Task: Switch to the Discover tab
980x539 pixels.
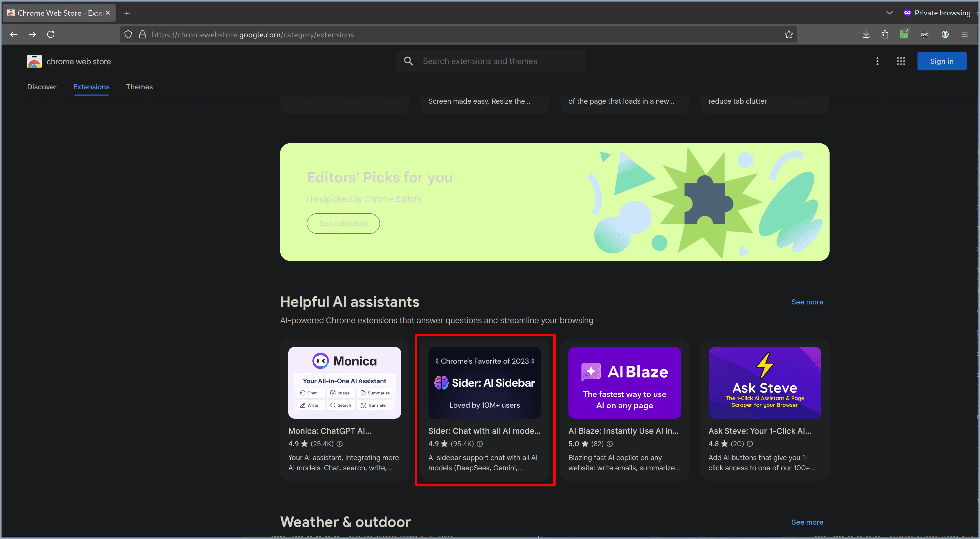Action: [x=42, y=87]
